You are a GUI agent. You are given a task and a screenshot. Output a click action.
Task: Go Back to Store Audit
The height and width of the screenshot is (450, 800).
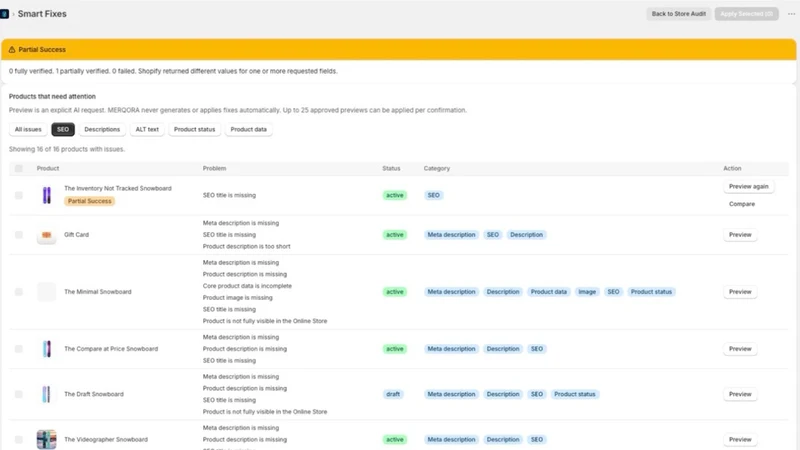coord(679,14)
